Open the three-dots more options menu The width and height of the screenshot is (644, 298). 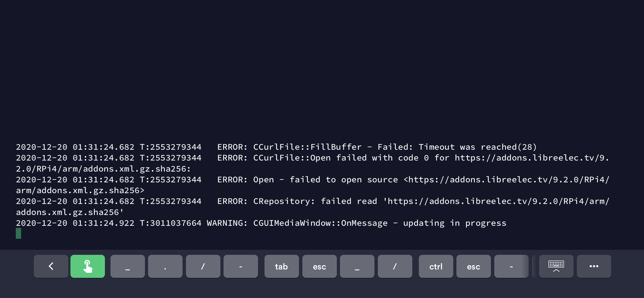click(x=593, y=266)
